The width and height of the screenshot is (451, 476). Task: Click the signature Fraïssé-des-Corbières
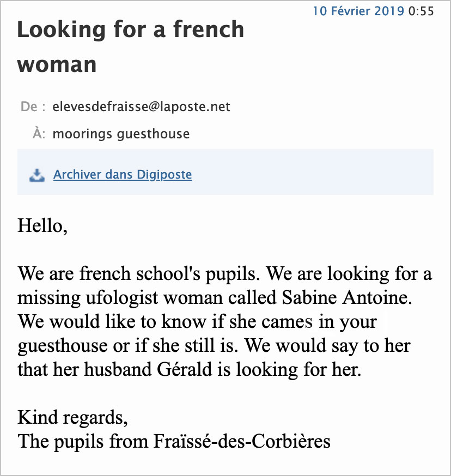click(242, 441)
